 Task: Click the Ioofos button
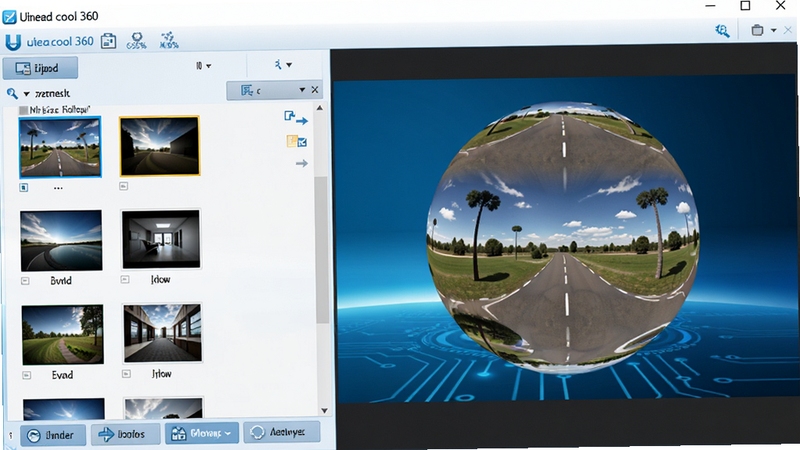(x=126, y=434)
